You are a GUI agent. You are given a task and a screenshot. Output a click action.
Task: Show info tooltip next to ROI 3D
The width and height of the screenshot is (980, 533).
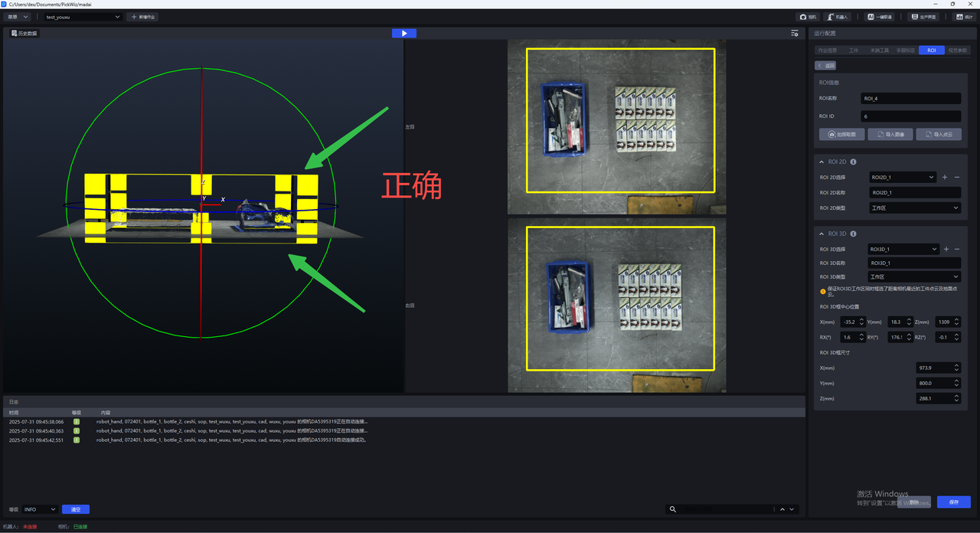pyautogui.click(x=854, y=234)
